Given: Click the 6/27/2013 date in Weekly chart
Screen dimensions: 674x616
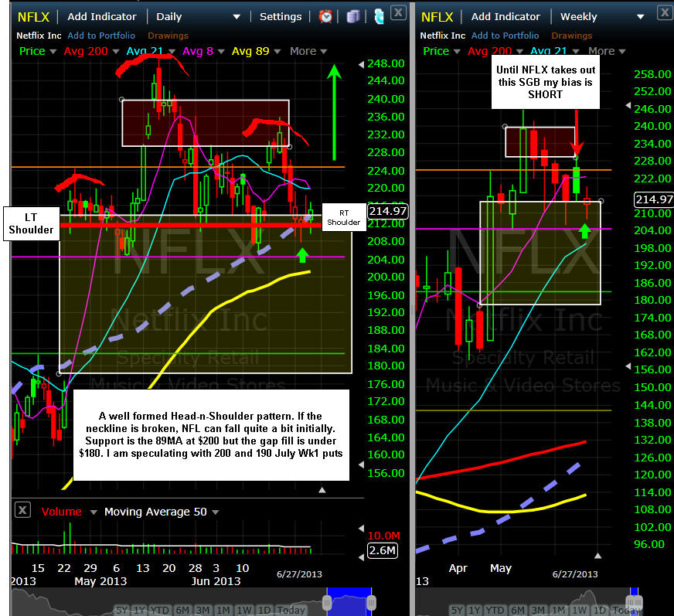Looking at the screenshot, I should pos(575,573).
